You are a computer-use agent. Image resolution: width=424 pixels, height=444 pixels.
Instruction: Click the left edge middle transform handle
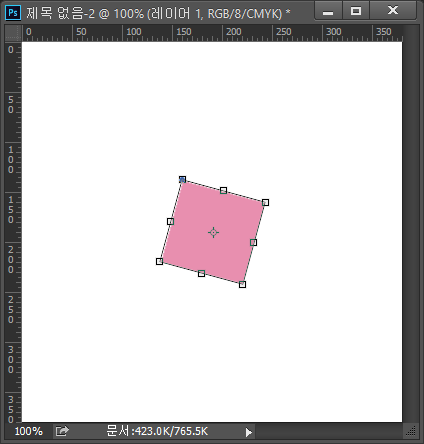(x=170, y=221)
